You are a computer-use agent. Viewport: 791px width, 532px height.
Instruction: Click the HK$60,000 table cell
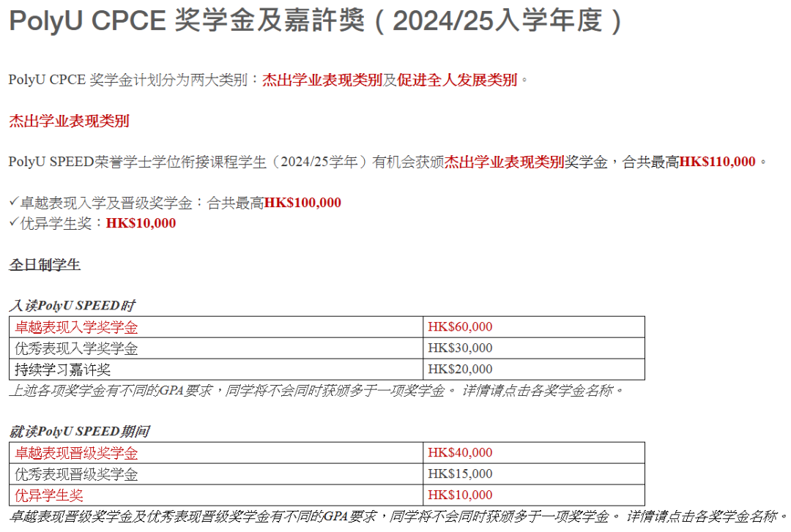534,327
